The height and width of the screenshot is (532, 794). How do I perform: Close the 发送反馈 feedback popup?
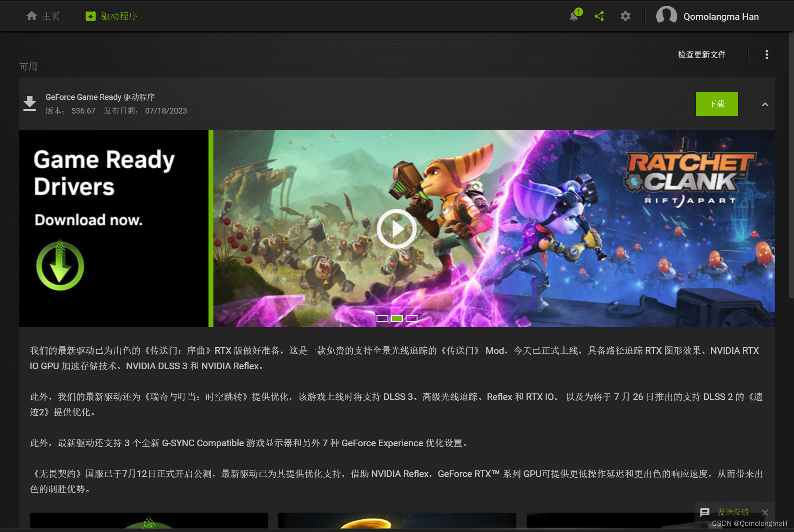(765, 513)
